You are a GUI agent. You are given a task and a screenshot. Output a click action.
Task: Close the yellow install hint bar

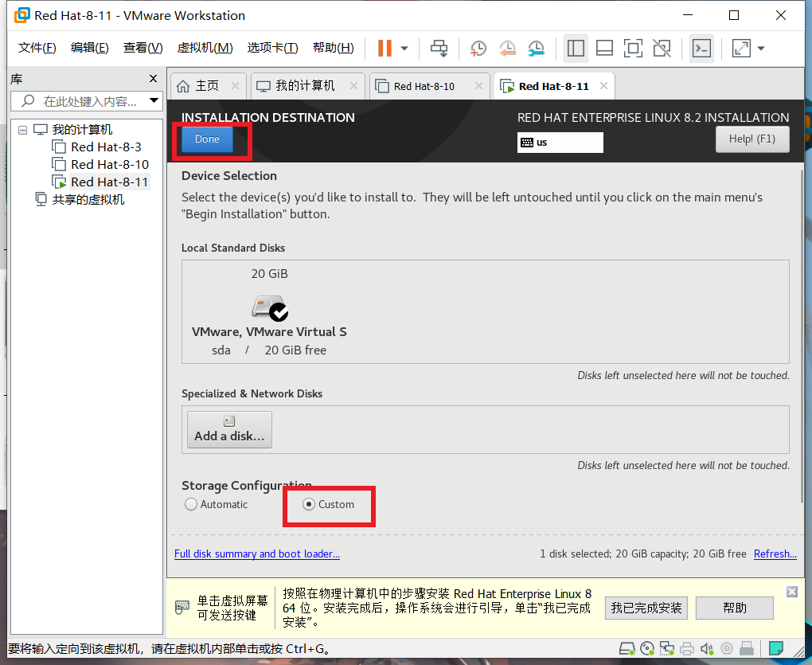coord(792,592)
